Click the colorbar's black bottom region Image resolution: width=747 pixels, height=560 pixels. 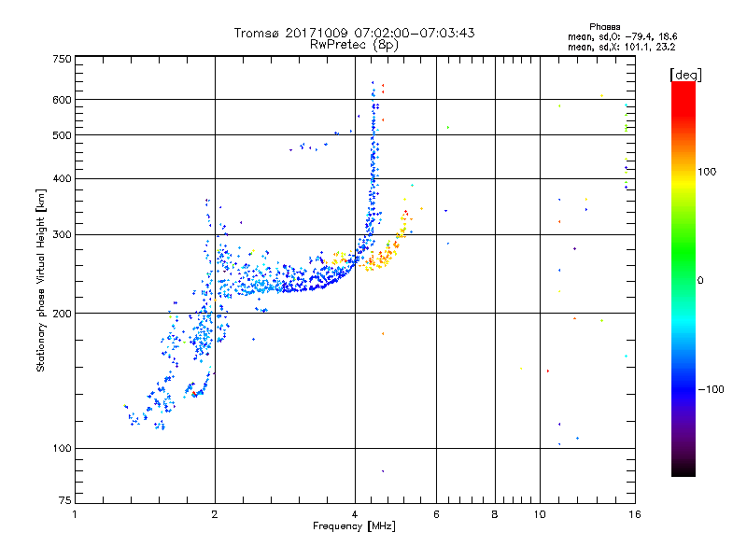(x=684, y=469)
